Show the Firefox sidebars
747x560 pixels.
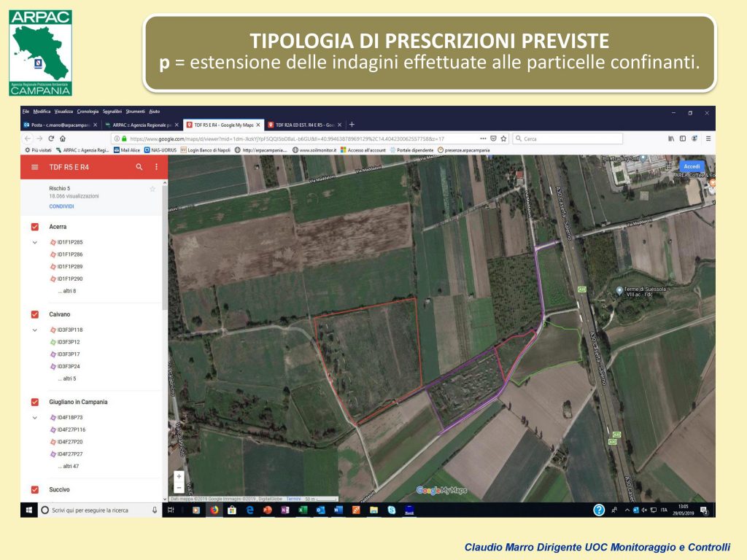[683, 139]
